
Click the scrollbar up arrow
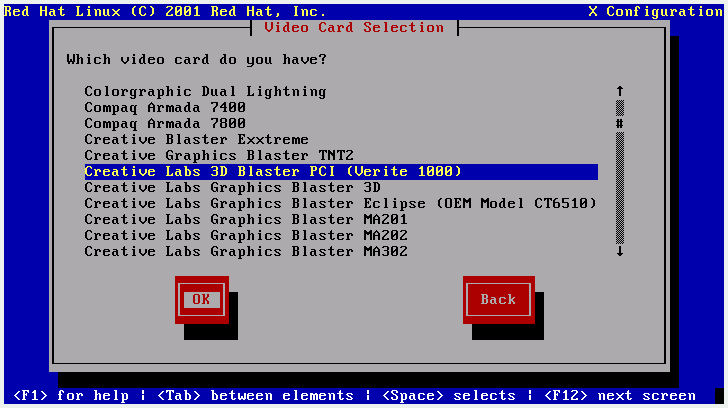(x=620, y=91)
